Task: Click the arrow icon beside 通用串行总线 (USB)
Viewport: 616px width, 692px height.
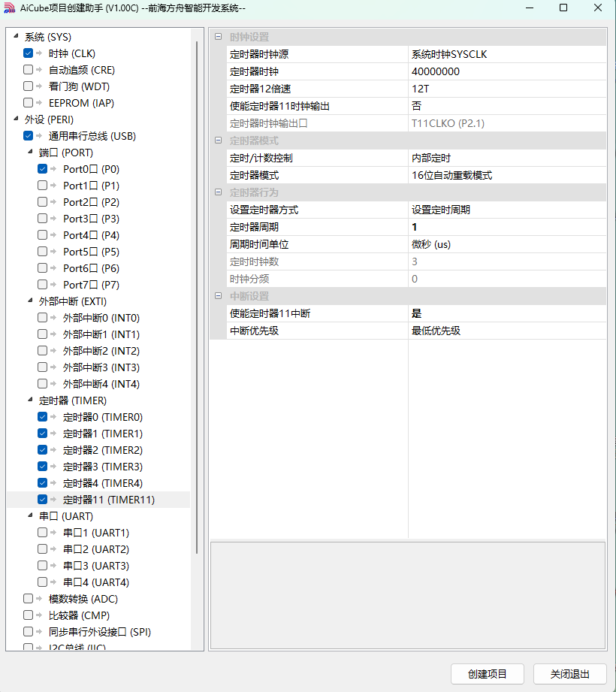Action: pyautogui.click(x=39, y=136)
